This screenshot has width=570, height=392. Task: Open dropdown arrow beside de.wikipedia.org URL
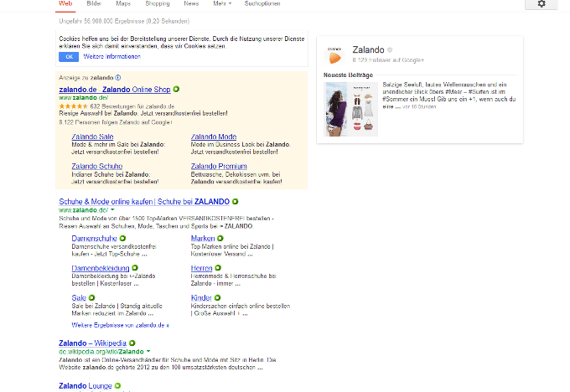[148, 352]
